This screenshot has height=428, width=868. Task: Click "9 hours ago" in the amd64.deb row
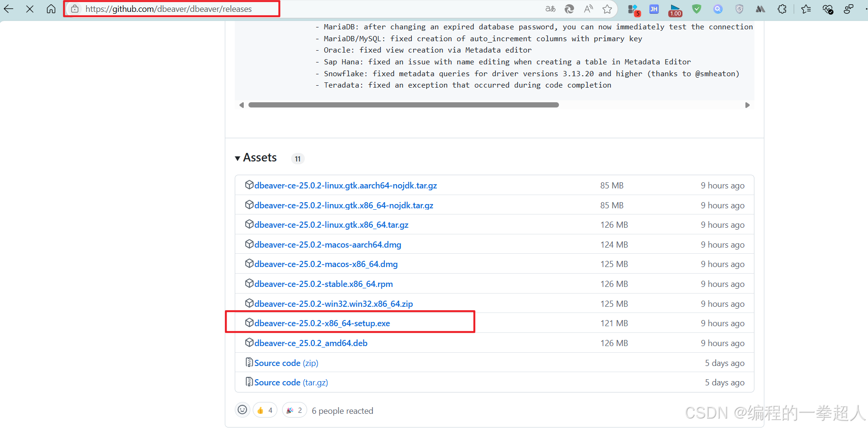point(723,343)
